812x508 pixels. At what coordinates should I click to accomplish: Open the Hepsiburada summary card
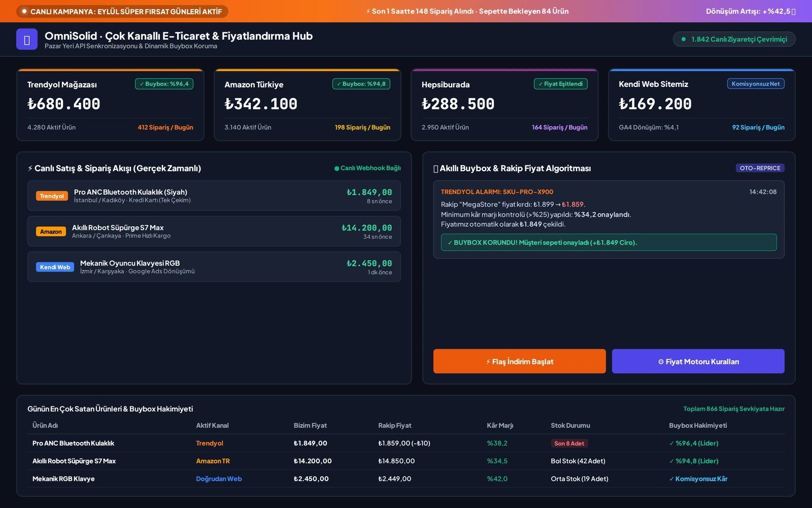pyautogui.click(x=504, y=105)
